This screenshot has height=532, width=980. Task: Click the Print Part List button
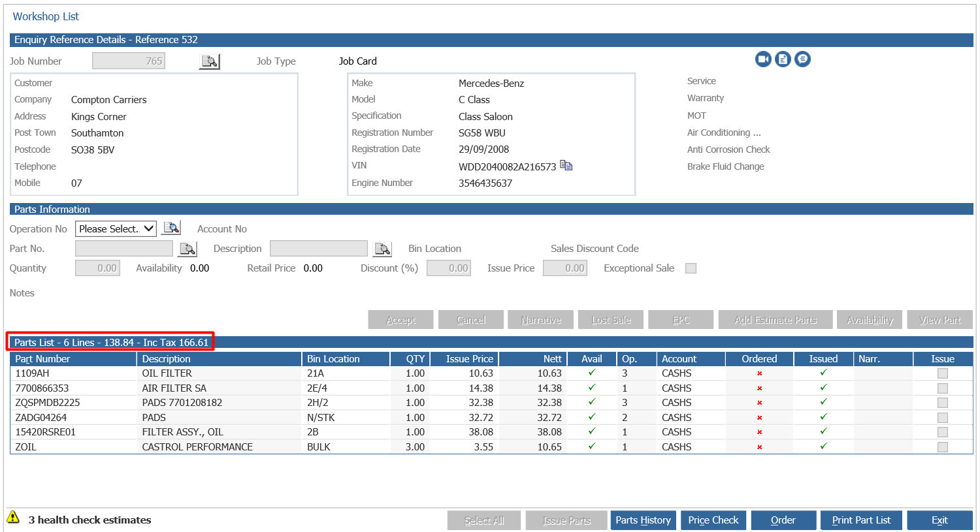(861, 520)
